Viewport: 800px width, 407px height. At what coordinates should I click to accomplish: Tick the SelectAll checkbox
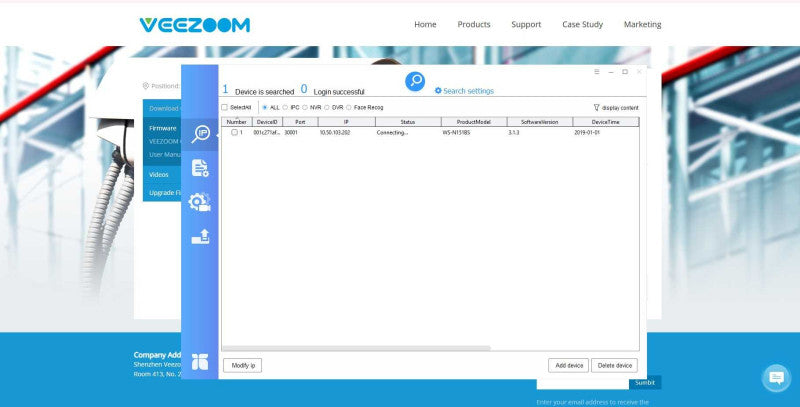(x=224, y=108)
